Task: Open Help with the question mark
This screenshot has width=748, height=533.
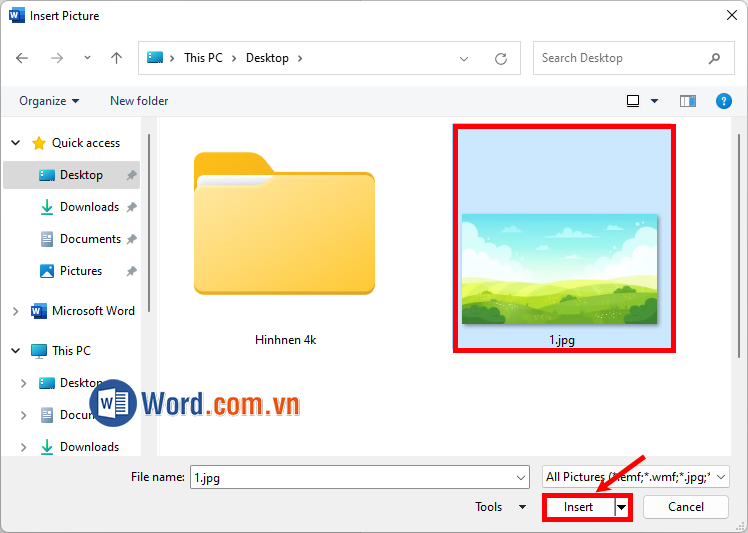Action: [x=724, y=101]
